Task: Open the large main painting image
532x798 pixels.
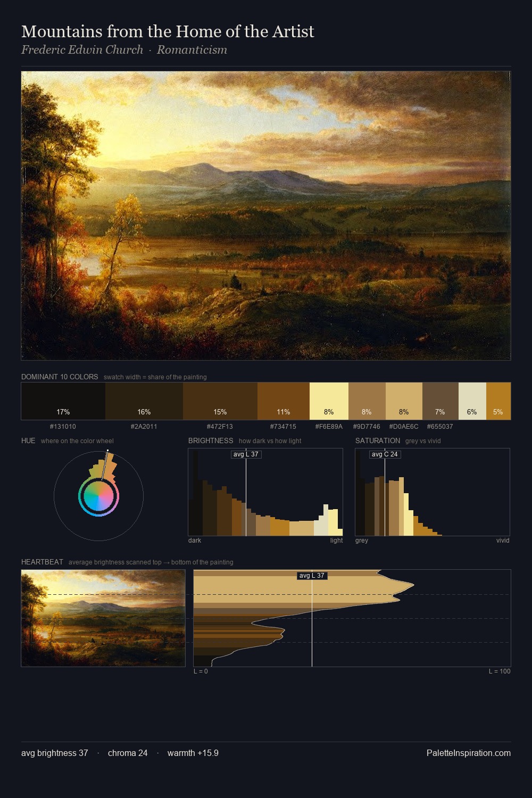Action: tap(266, 216)
